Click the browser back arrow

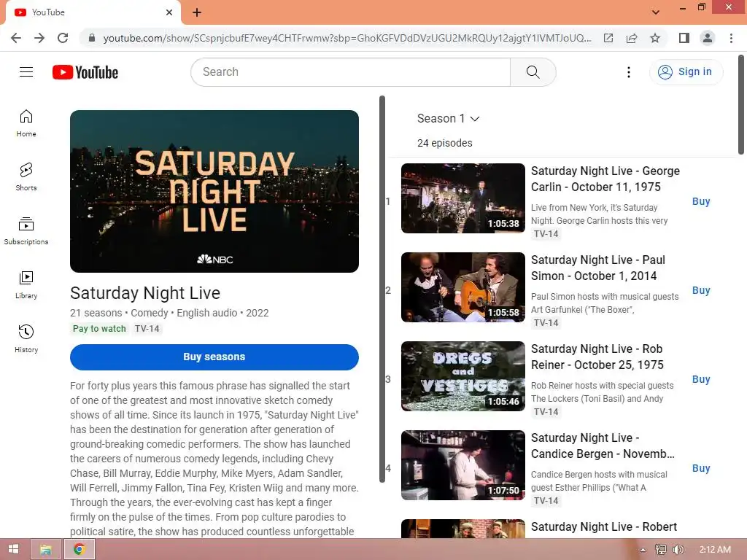pyautogui.click(x=16, y=38)
